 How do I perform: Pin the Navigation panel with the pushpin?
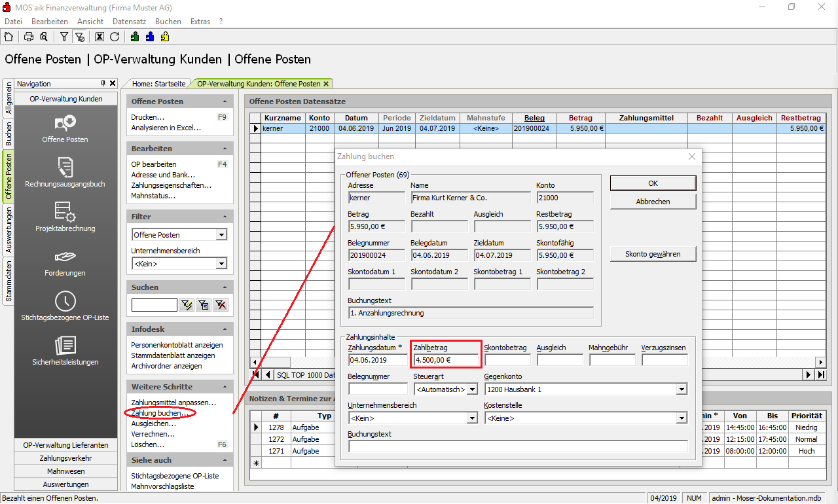(103, 84)
